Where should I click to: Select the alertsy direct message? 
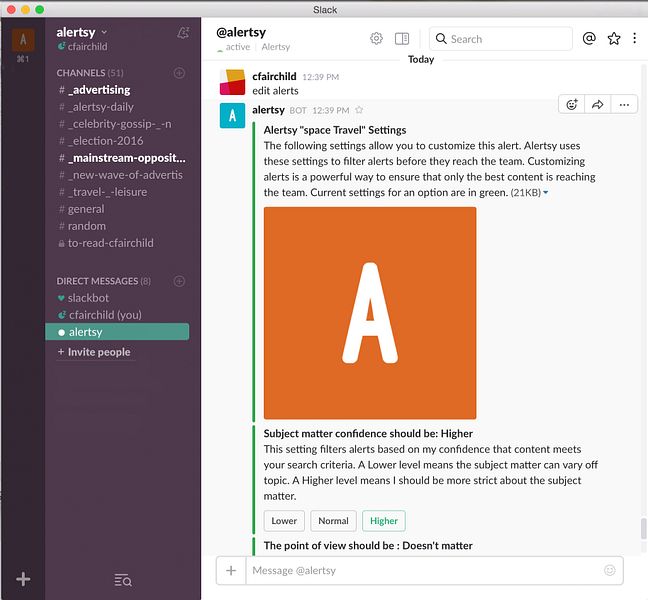(x=117, y=332)
